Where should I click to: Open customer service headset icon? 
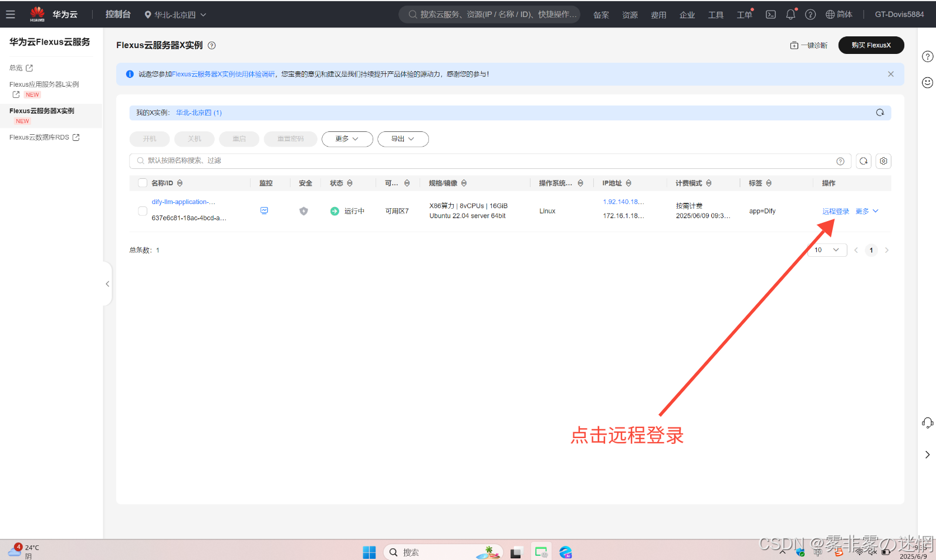click(x=927, y=423)
